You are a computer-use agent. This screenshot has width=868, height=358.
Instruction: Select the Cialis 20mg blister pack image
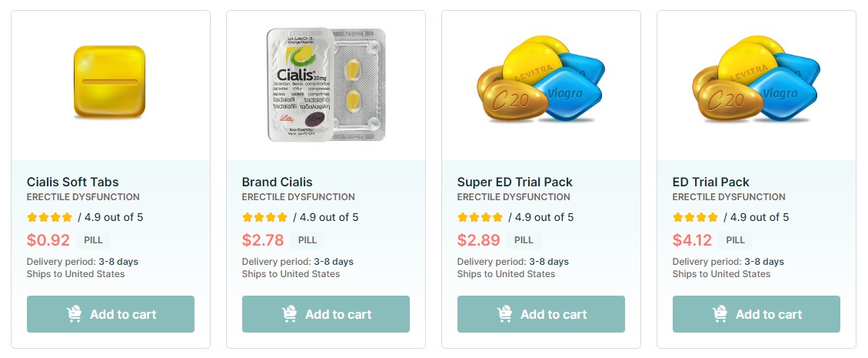click(326, 84)
